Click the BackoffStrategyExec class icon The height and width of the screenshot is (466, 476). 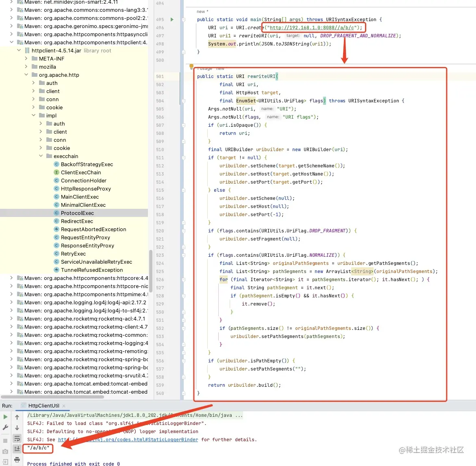click(56, 164)
